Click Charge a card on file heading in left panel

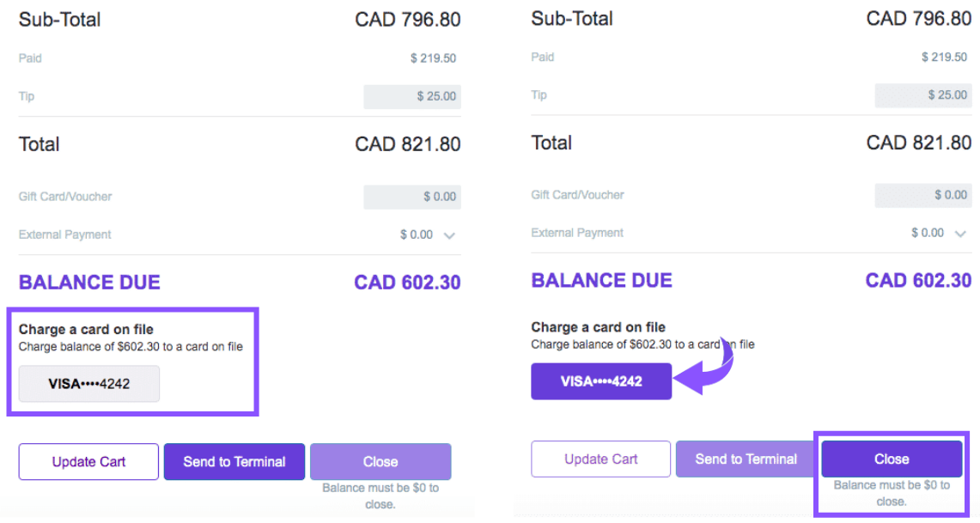[x=86, y=329]
